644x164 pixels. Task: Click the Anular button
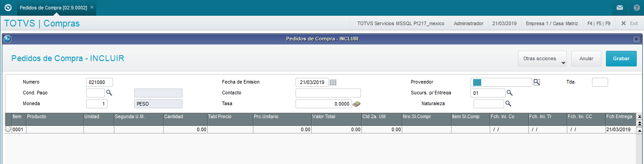pos(586,58)
